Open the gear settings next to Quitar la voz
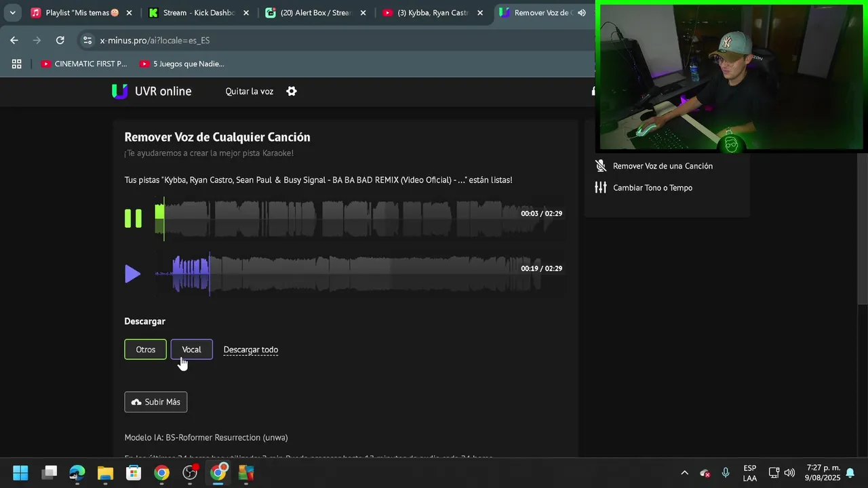This screenshot has height=488, width=868. pyautogui.click(x=292, y=91)
